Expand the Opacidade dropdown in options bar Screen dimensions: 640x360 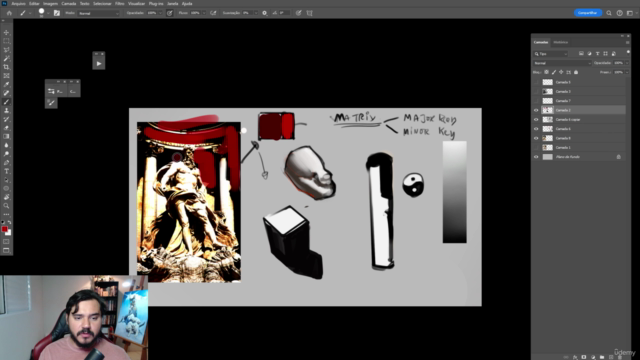160,13
